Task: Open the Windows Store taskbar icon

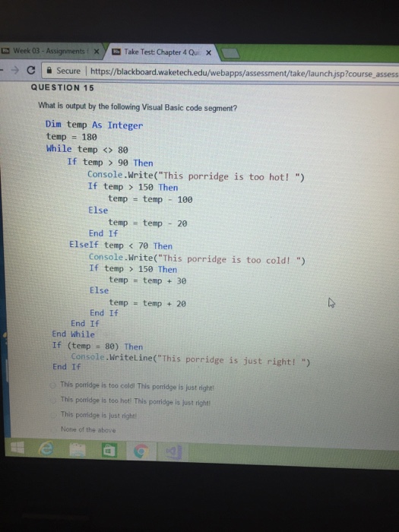Action: pos(109,451)
